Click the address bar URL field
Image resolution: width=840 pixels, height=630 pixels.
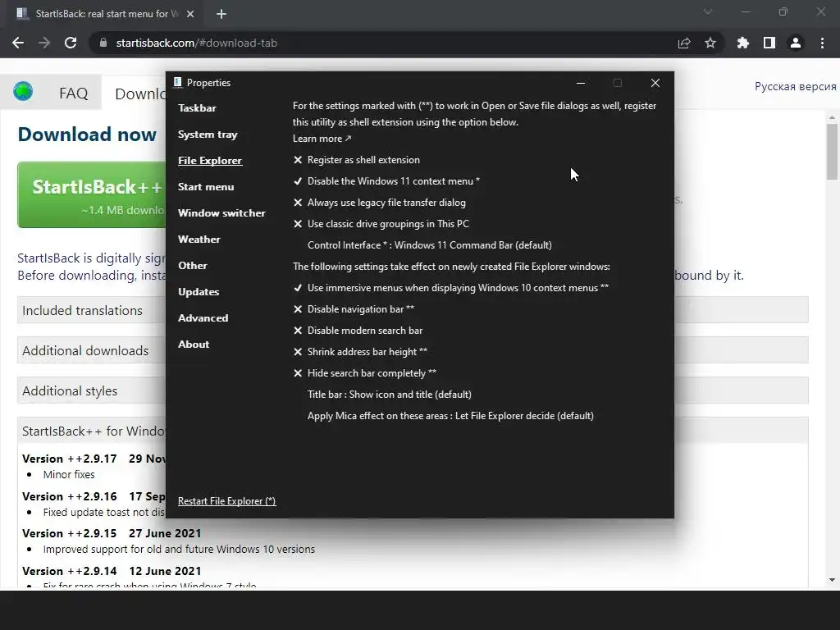[x=375, y=43]
